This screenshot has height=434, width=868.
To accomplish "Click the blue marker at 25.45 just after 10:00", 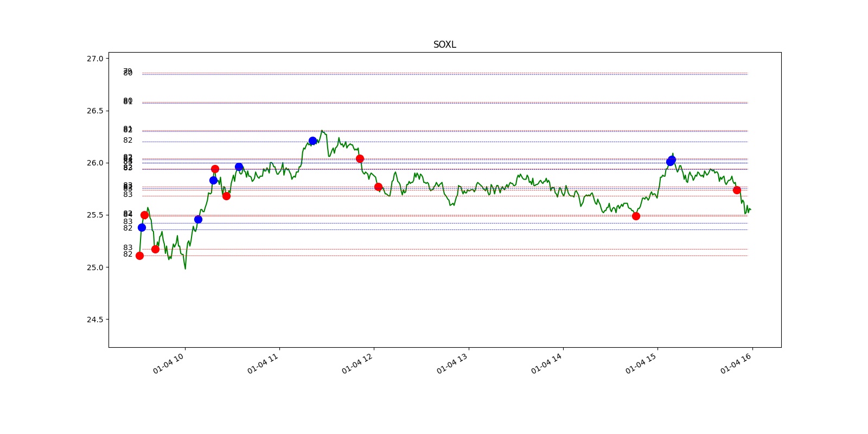I will [198, 219].
